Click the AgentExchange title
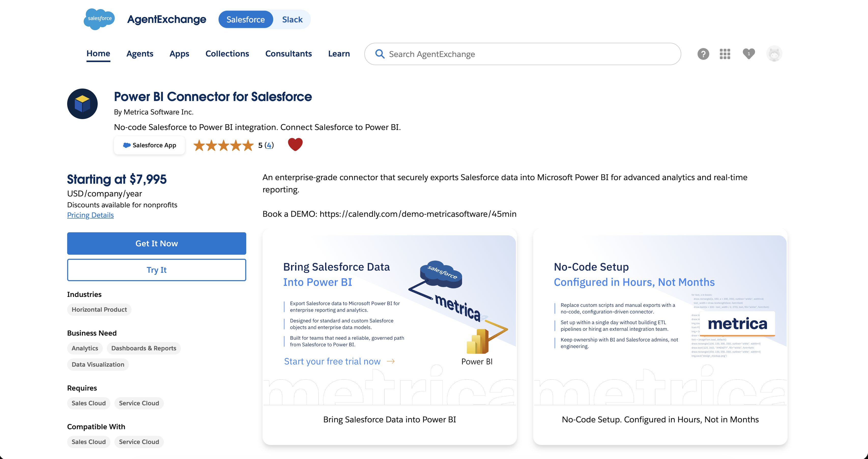Screen dimensions: 868x459 coord(166,20)
